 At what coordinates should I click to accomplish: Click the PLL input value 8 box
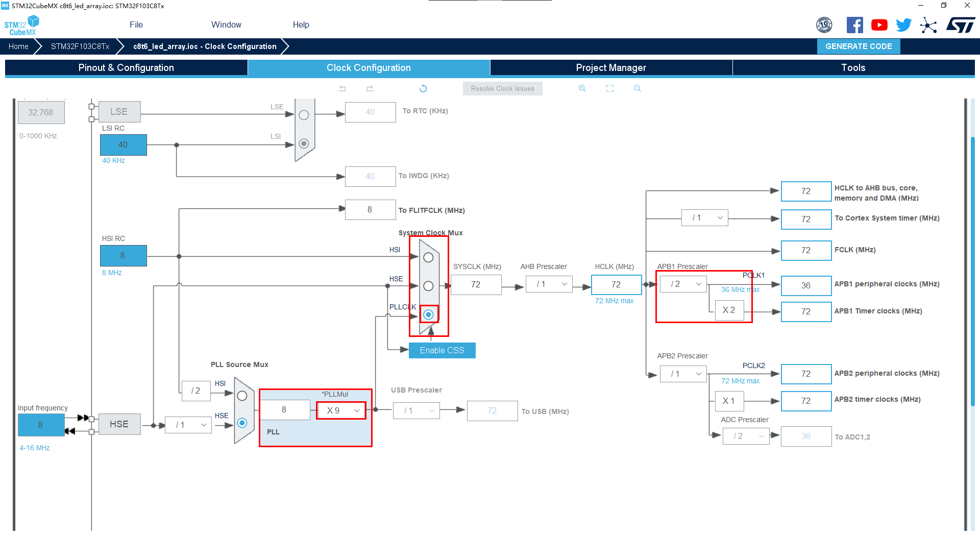click(x=284, y=409)
